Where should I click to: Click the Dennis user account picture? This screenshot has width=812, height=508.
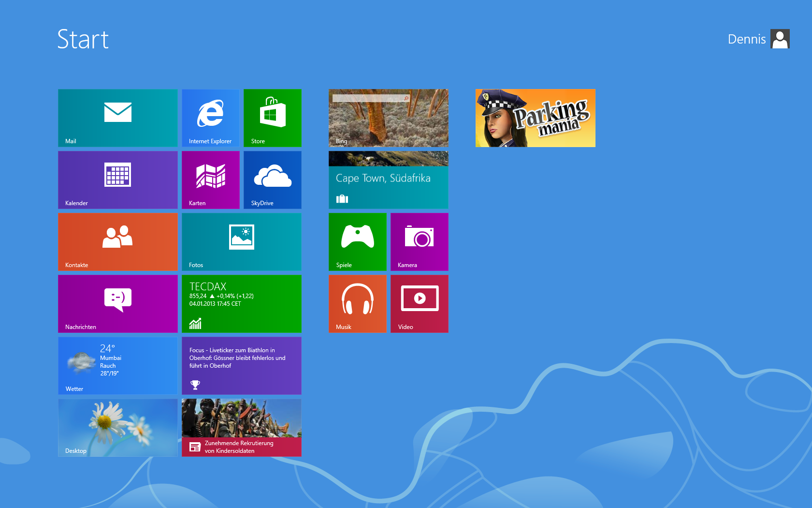pyautogui.click(x=780, y=39)
